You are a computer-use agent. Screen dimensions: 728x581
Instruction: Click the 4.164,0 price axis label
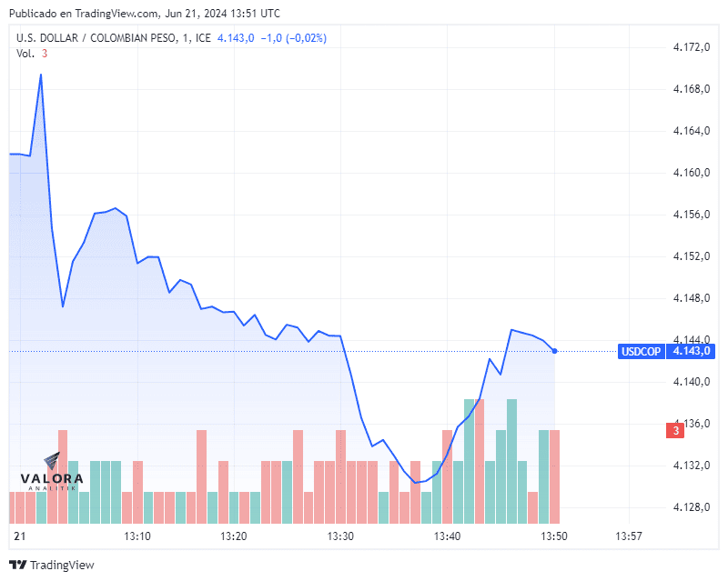pyautogui.click(x=692, y=131)
